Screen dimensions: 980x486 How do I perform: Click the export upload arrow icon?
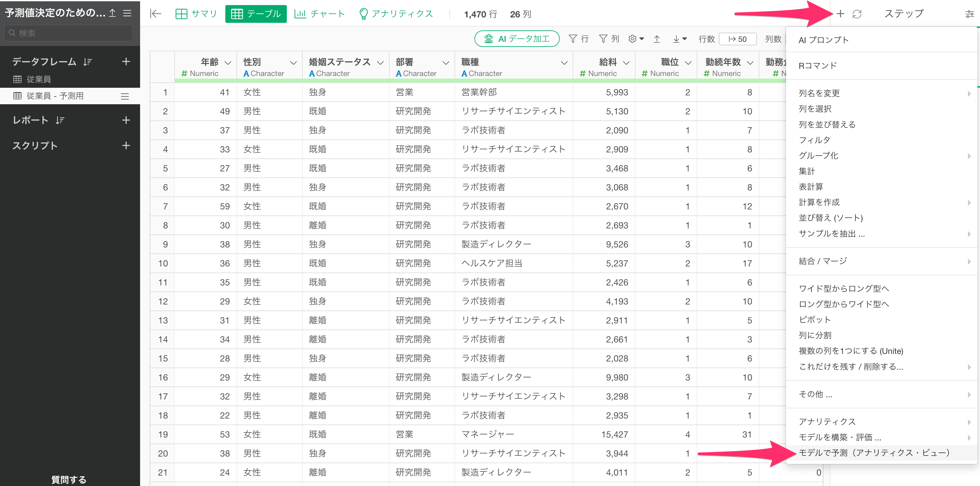657,39
